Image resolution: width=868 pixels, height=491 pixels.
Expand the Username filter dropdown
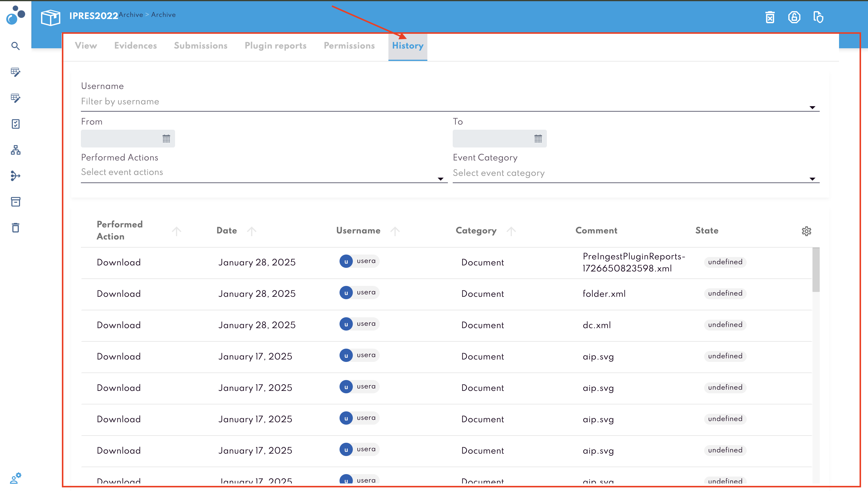pos(812,108)
